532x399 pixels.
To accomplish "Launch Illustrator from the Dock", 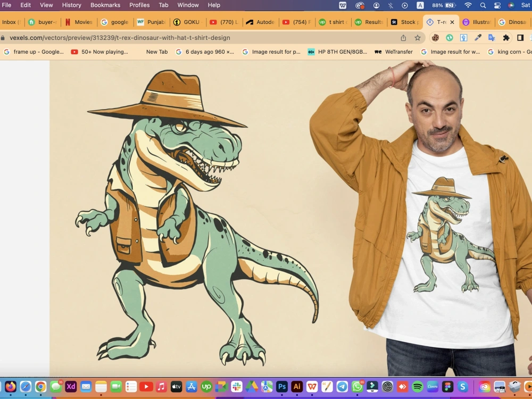I will click(x=297, y=386).
